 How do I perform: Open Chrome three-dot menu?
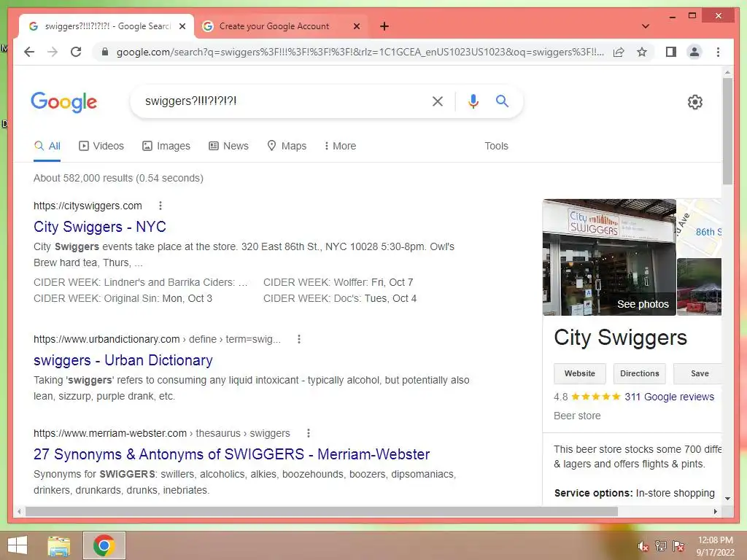[718, 52]
